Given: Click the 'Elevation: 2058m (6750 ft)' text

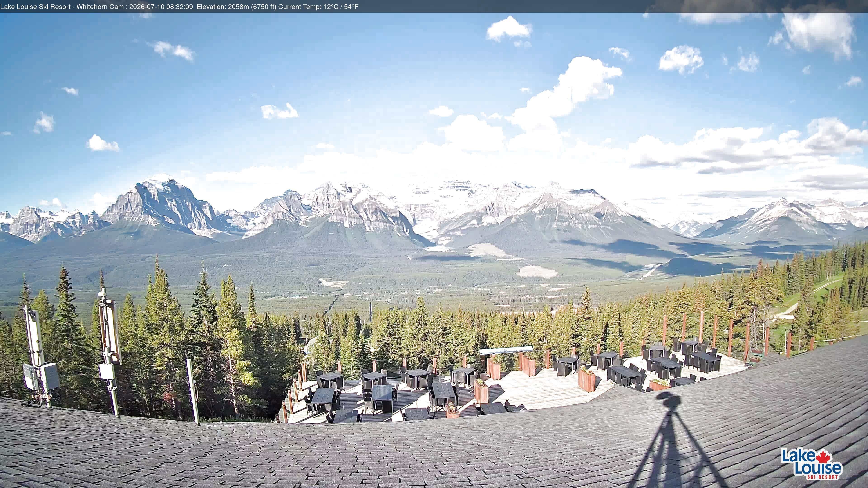Looking at the screenshot, I should (236, 7).
